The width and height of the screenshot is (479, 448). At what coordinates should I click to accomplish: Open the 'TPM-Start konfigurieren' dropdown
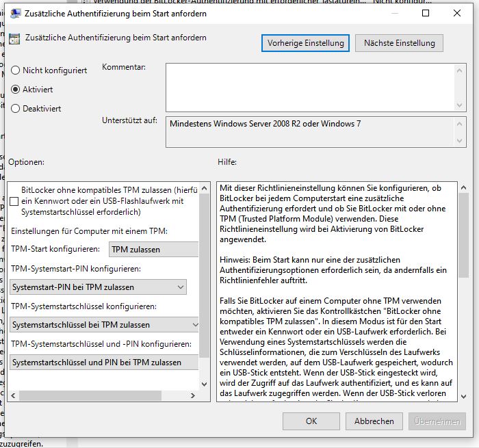click(x=153, y=249)
